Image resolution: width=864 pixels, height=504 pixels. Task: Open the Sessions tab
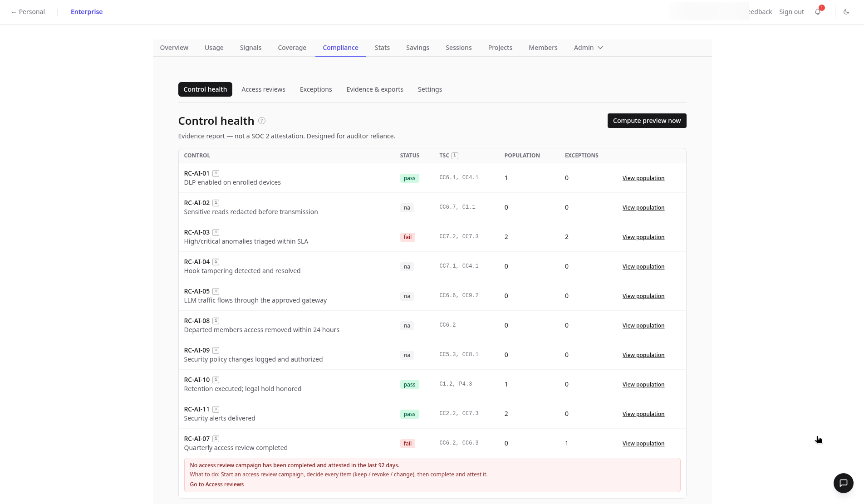pyautogui.click(x=458, y=48)
